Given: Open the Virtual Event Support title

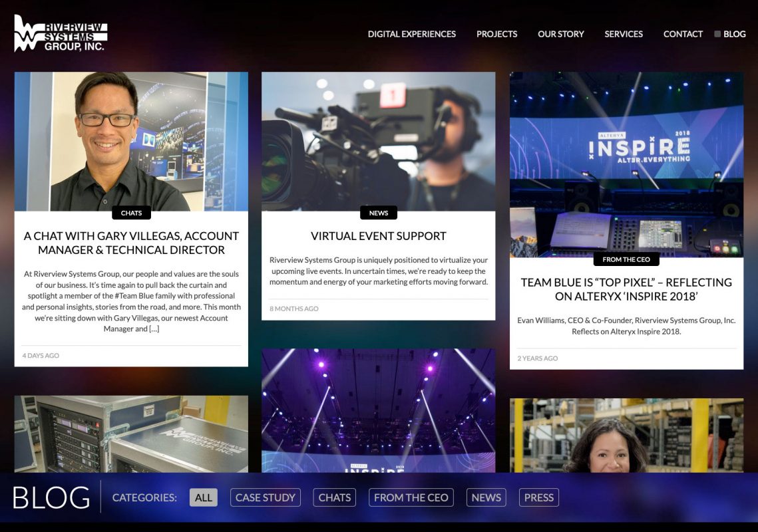Looking at the screenshot, I should point(379,236).
